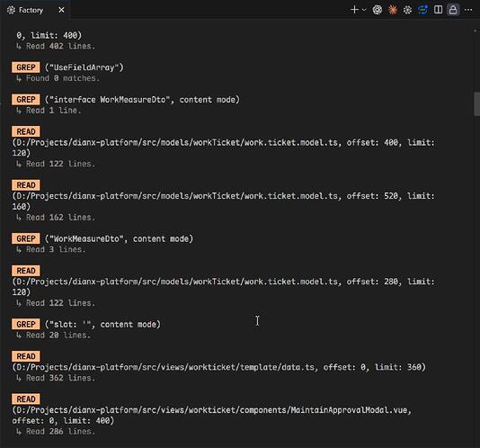
Task: Click the ("slot: '", content mode) text
Action: (102, 324)
